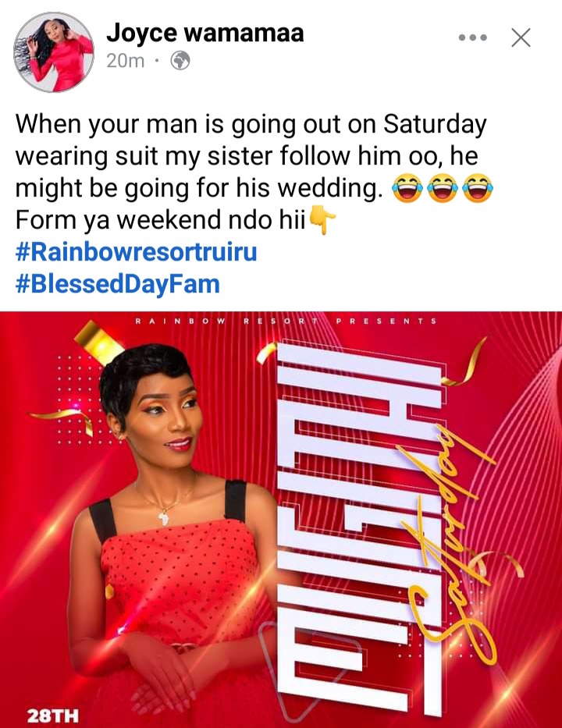562x728 pixels.
Task: Open Joyce wamamaa's round profile picture
Action: tap(54, 52)
